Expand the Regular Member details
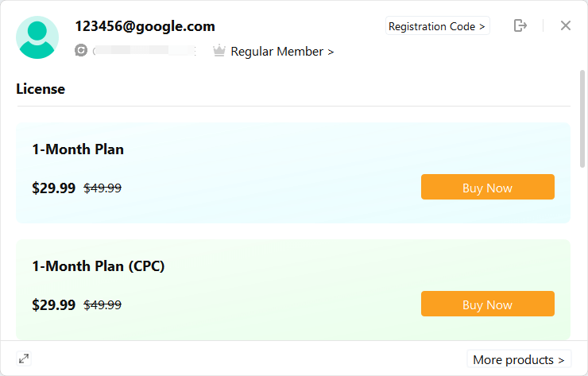 pyautogui.click(x=282, y=52)
